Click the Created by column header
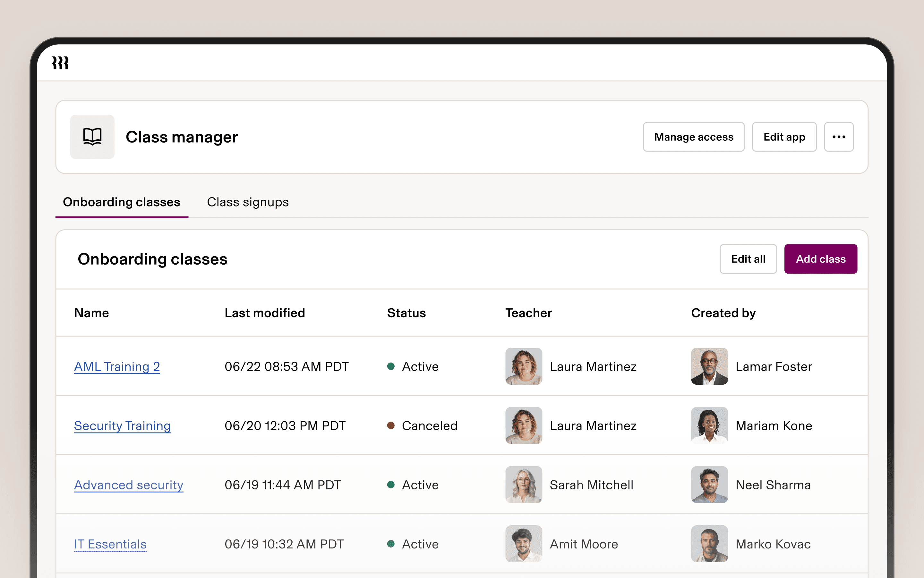 (x=723, y=313)
